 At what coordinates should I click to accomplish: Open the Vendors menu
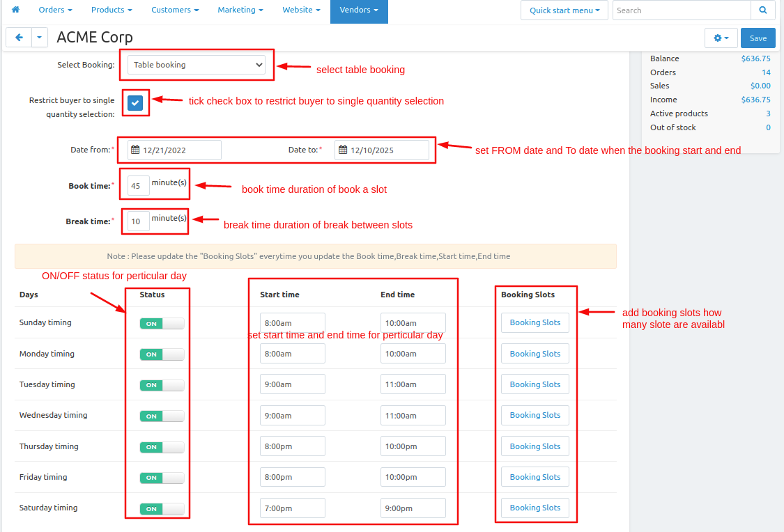[x=359, y=10]
